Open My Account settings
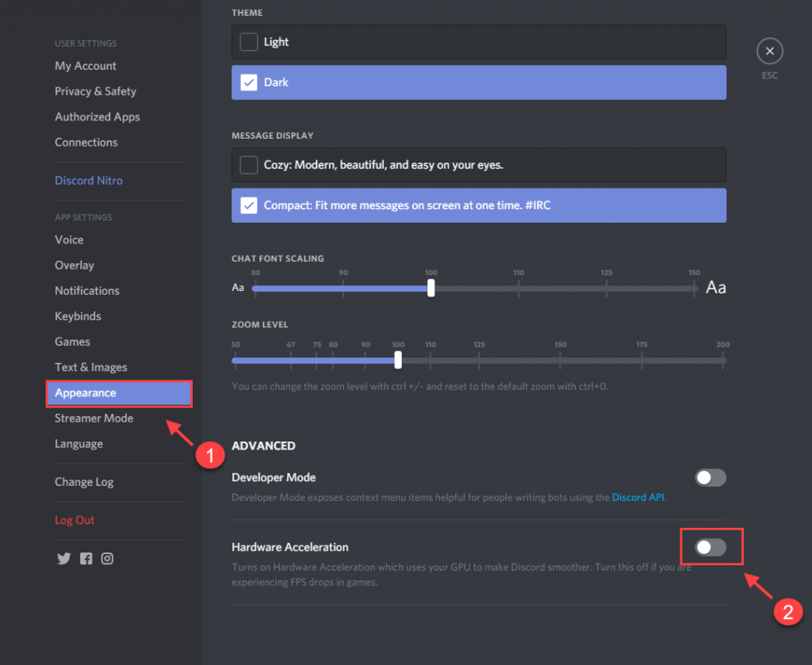Image resolution: width=812 pixels, height=665 pixels. coord(86,66)
